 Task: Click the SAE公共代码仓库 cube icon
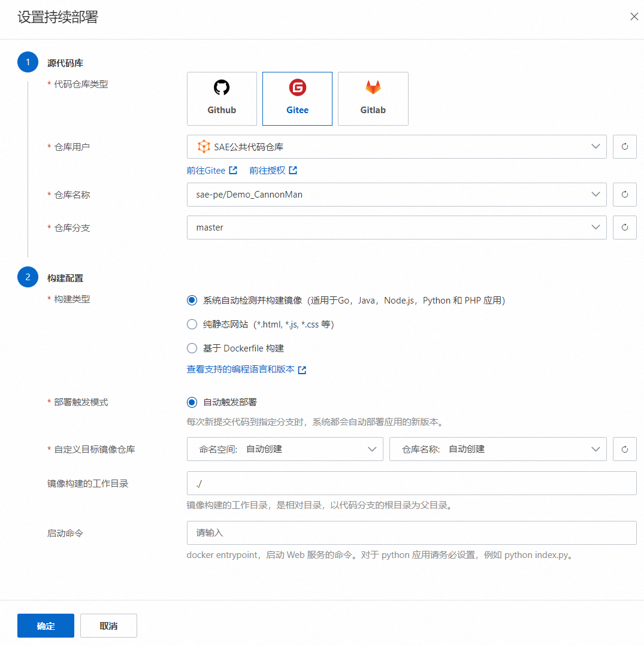tap(204, 147)
